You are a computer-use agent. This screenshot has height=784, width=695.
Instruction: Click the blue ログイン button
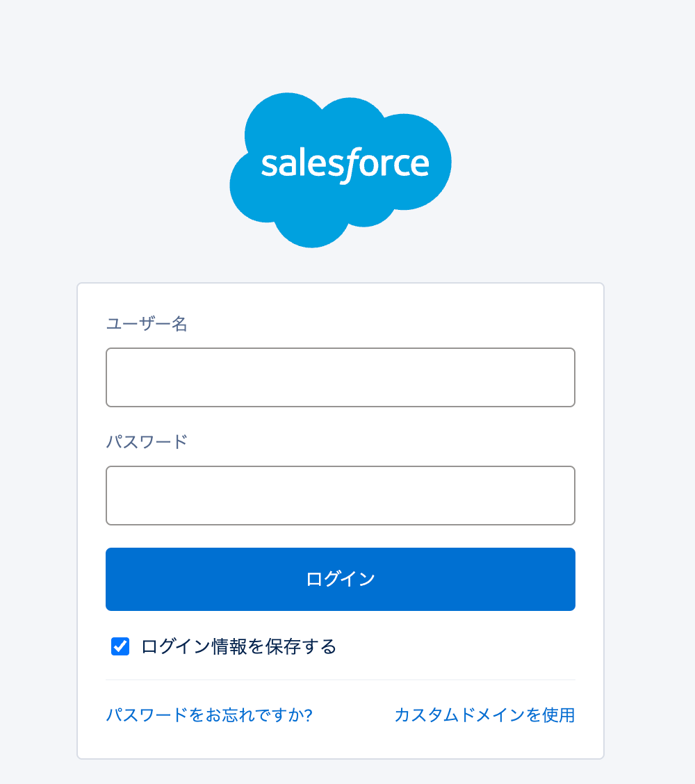coord(341,579)
